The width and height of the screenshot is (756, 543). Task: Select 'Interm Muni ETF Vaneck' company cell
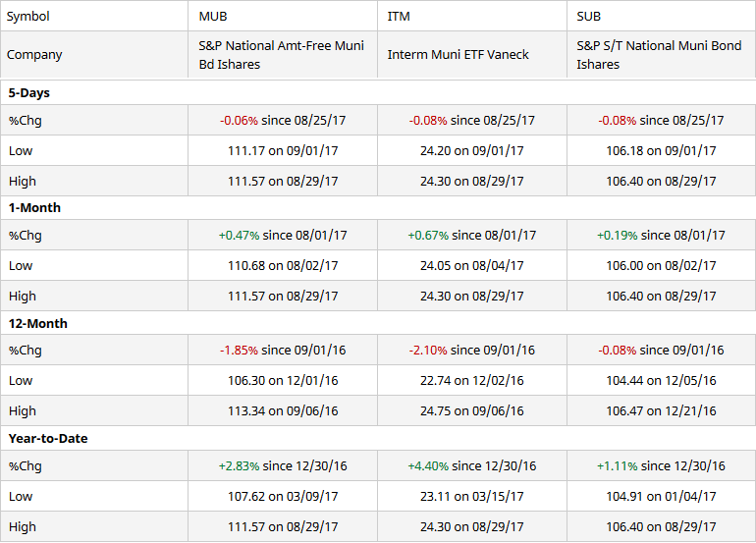pos(472,54)
